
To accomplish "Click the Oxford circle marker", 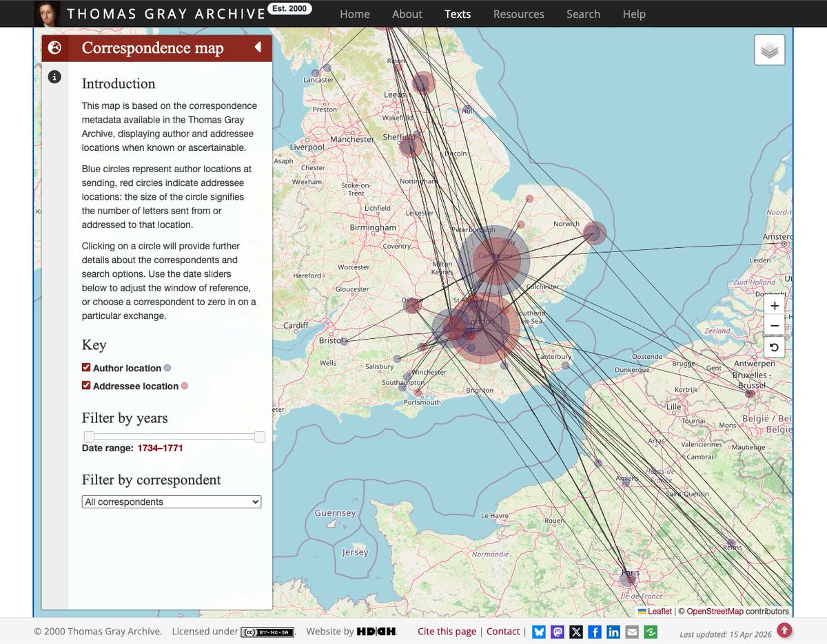I will [x=412, y=304].
